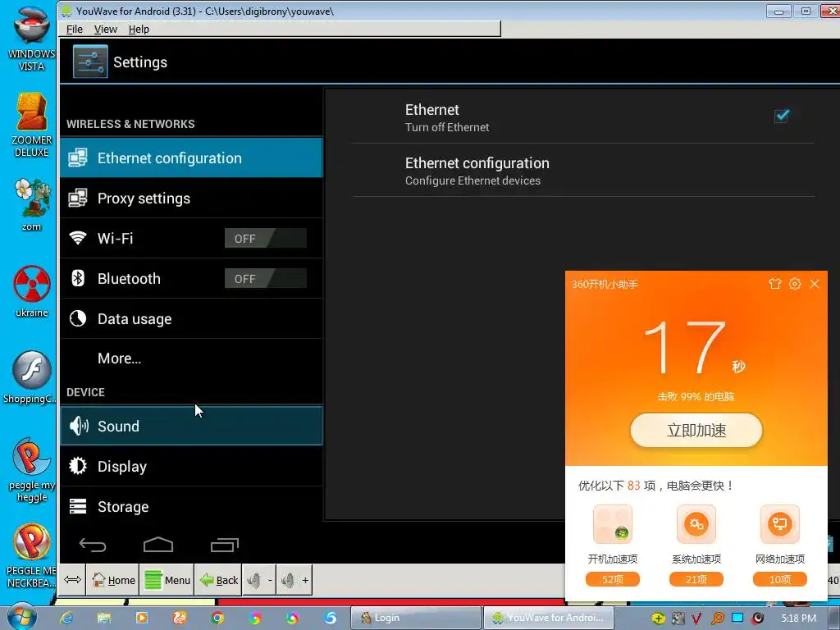Open the Help menu
Screen dimensions: 840x630
coord(139,29)
